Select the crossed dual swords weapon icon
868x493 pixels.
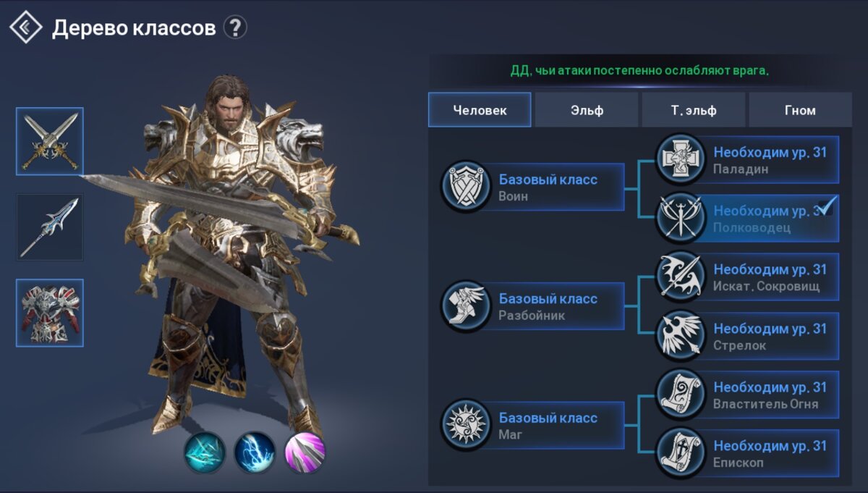[50, 142]
